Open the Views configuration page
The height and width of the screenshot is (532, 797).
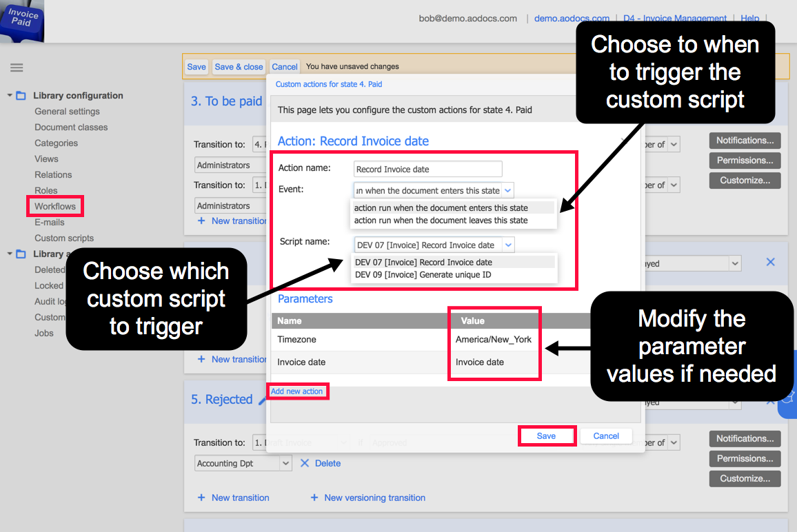tap(46, 158)
